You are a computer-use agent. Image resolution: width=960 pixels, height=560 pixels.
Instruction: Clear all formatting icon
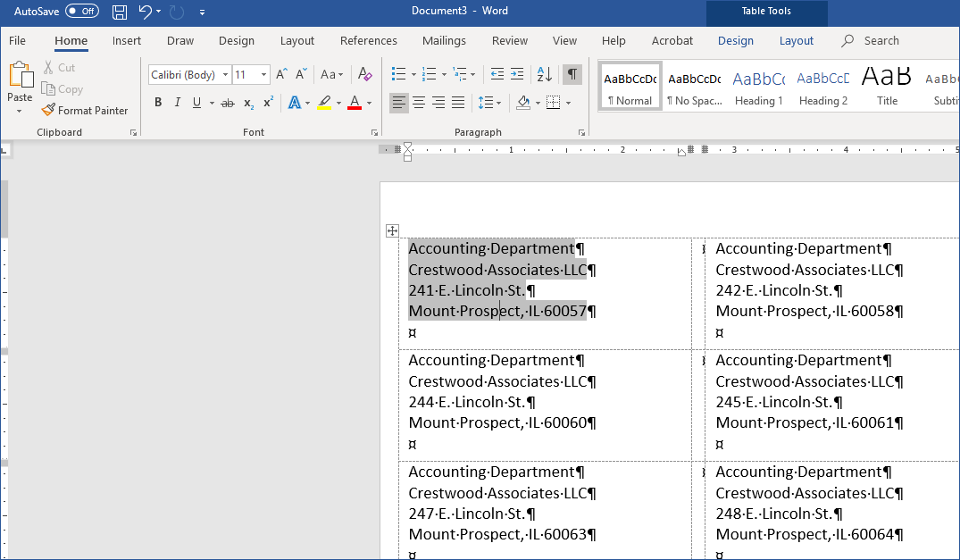pyautogui.click(x=365, y=75)
